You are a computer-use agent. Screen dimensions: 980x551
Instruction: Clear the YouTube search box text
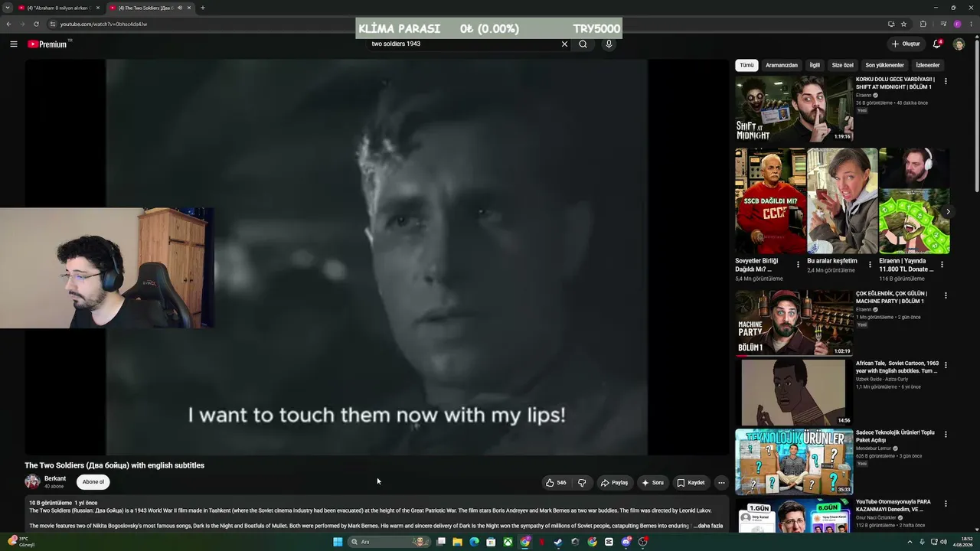(564, 44)
